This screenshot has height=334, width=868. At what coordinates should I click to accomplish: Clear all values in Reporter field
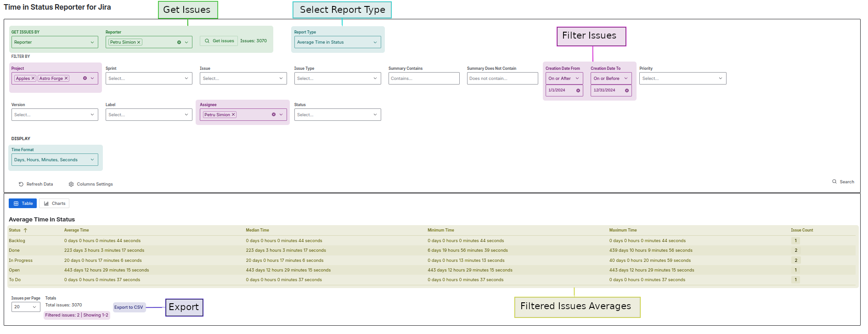179,42
